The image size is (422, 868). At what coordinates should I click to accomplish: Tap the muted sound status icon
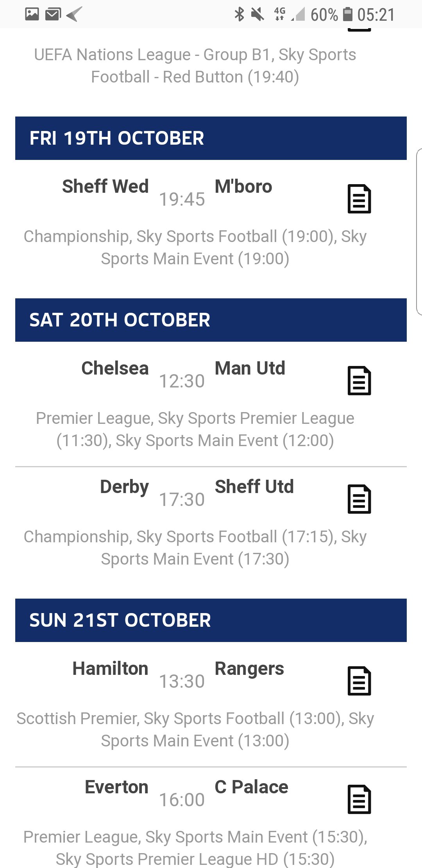pyautogui.click(x=257, y=14)
